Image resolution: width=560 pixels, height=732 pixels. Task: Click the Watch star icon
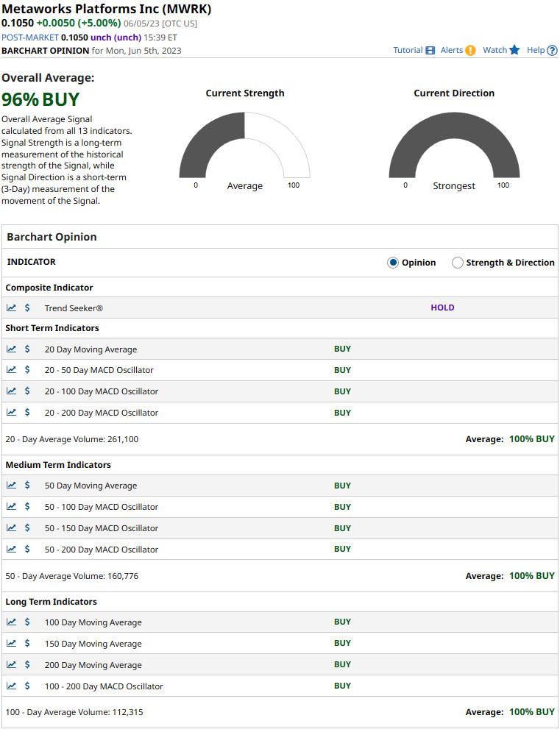coord(514,50)
